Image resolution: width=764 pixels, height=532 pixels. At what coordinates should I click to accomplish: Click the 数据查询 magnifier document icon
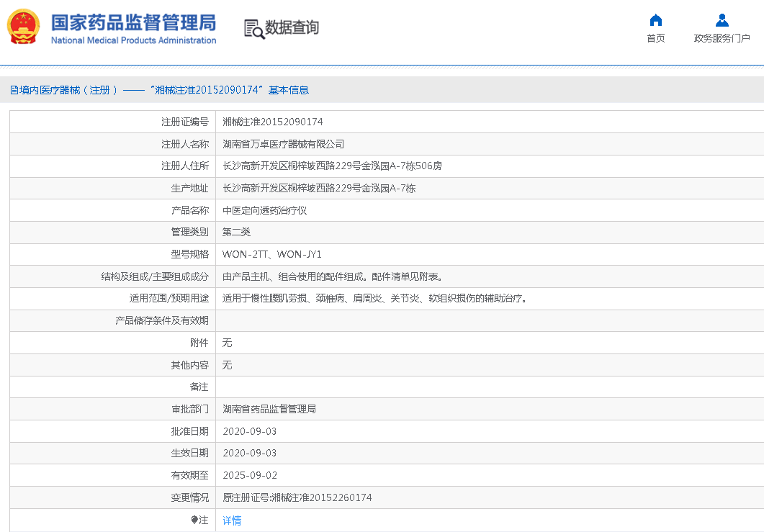click(x=253, y=29)
